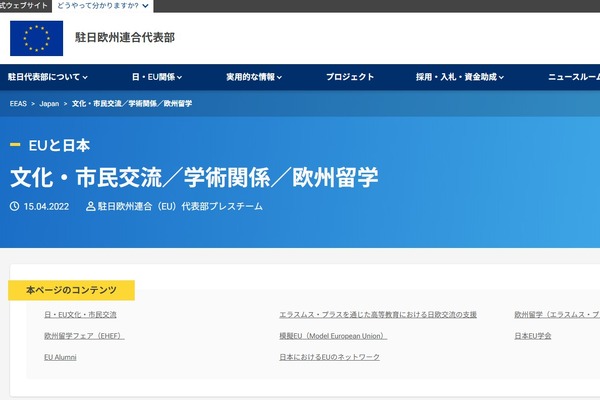
Task: Open 日本におけるEUのネットワーク link
Action: (x=329, y=357)
